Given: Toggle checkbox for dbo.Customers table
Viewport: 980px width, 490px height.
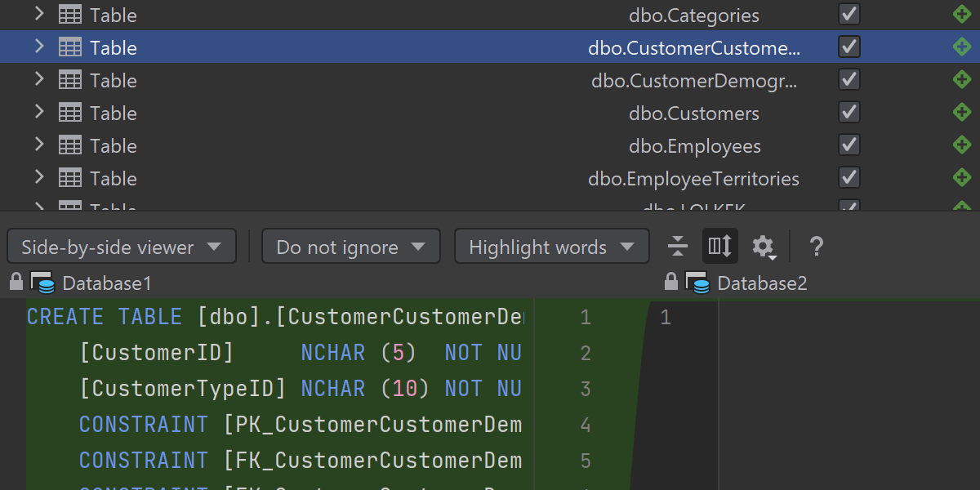Looking at the screenshot, I should [x=849, y=113].
